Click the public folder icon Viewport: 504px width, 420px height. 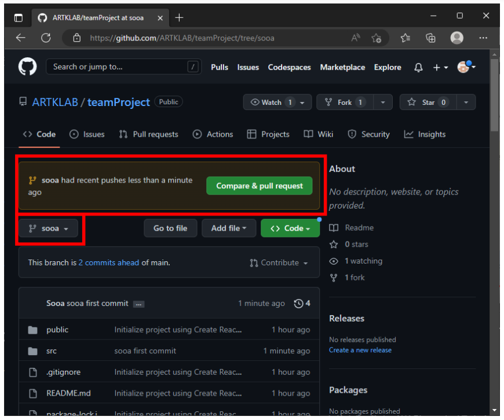(x=32, y=330)
